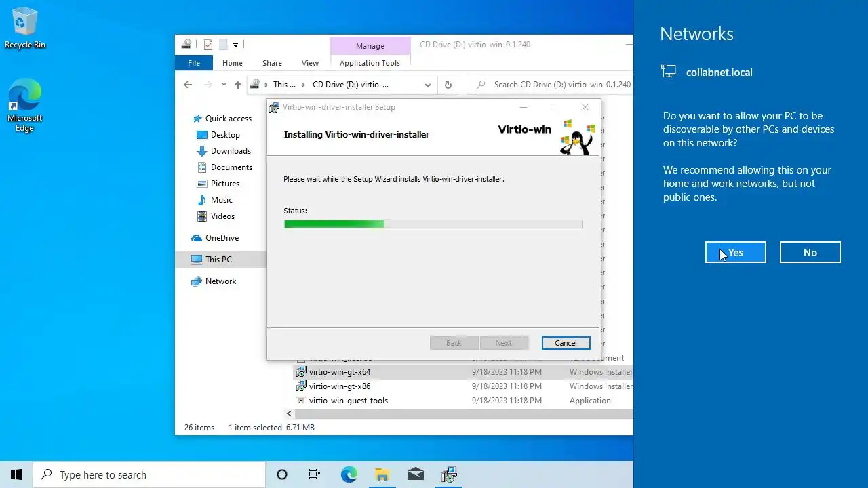Click the Properties quick access toolbar icon
Image resolution: width=868 pixels, height=488 pixels.
click(208, 45)
